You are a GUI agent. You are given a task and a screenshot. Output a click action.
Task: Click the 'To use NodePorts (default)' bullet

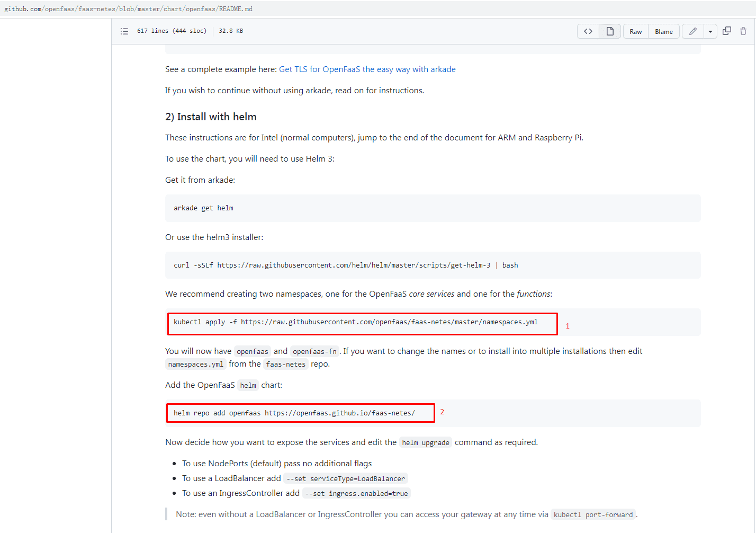(x=277, y=464)
